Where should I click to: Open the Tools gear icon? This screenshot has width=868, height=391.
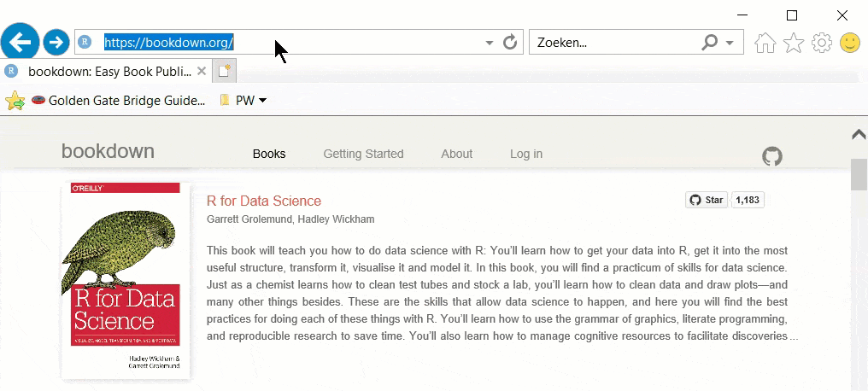coord(822,43)
